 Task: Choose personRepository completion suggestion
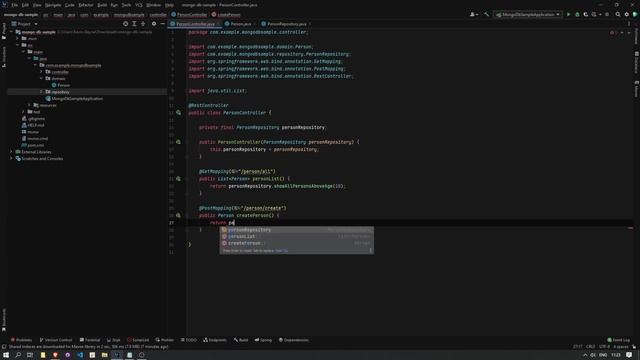296,230
